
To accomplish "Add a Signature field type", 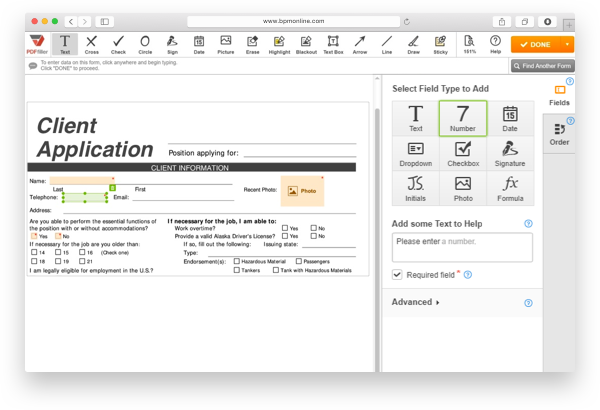I will point(510,154).
